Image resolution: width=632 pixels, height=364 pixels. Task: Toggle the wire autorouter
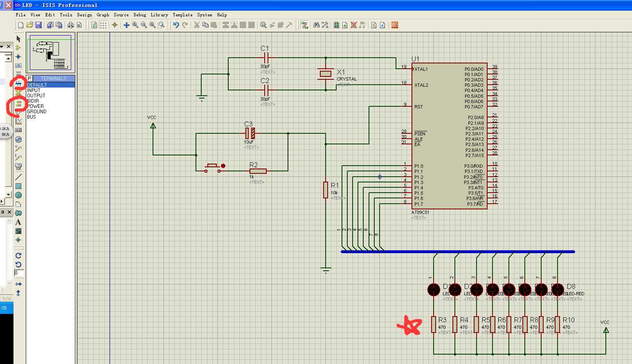(x=304, y=25)
